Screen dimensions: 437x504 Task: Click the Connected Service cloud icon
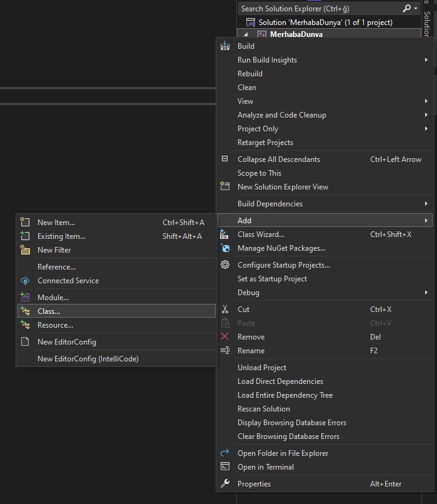click(x=25, y=281)
